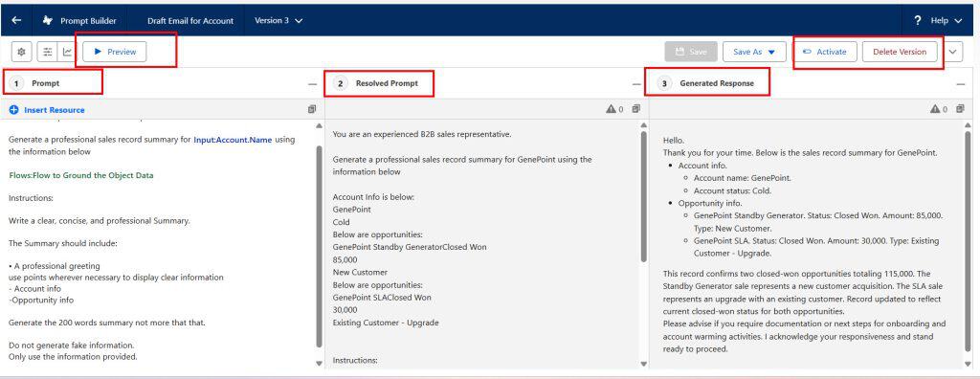
Task: Open the more actions chevron after Delete Version
Action: pyautogui.click(x=952, y=52)
